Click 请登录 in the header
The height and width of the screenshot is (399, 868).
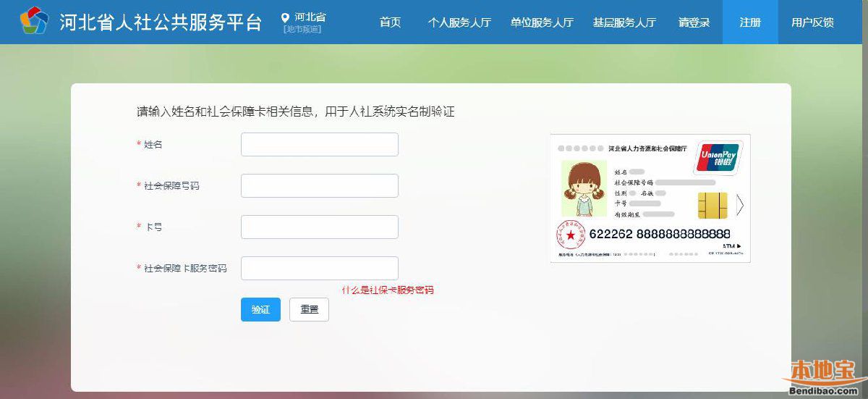coord(694,22)
